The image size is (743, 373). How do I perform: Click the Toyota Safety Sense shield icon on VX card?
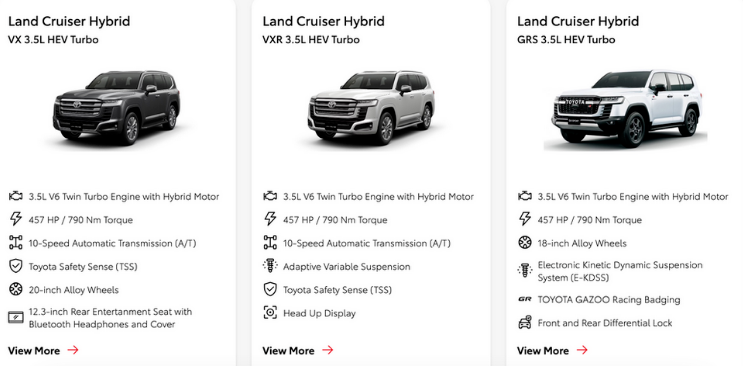(16, 265)
